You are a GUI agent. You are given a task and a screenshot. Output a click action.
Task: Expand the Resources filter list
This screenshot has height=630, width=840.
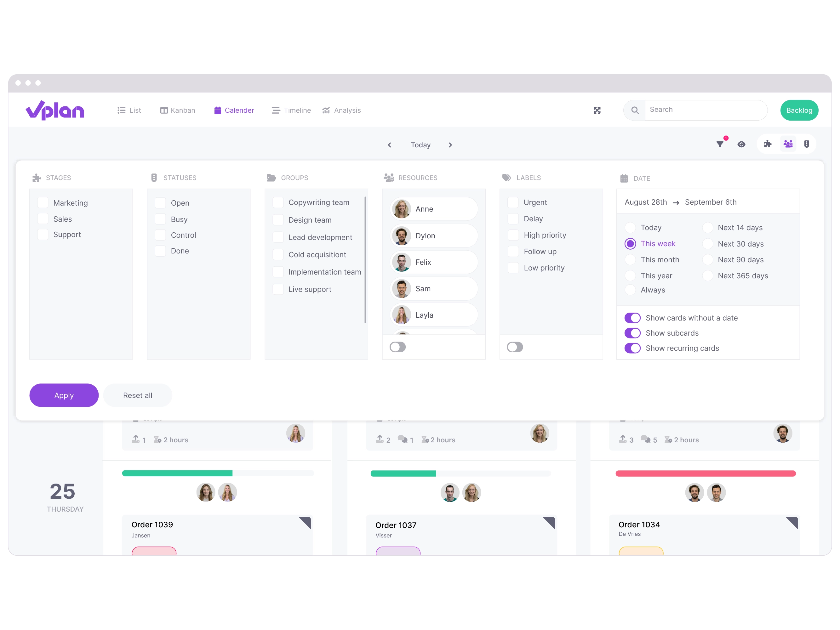tap(397, 345)
